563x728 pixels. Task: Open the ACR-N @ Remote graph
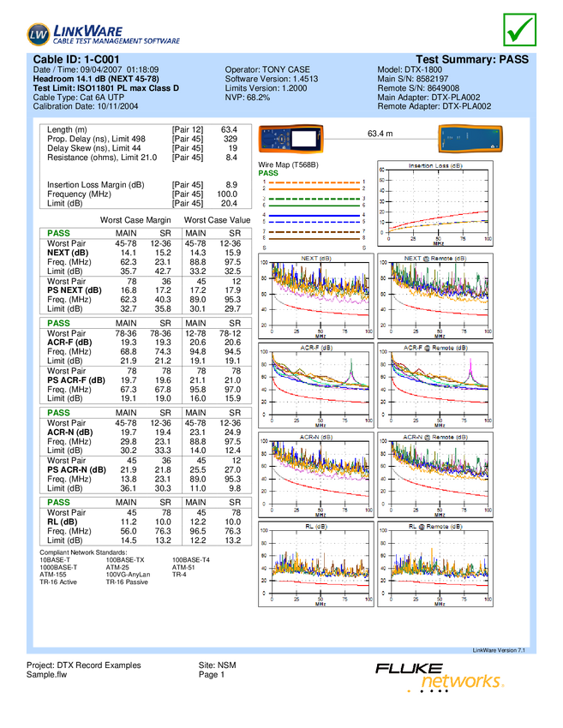435,475
